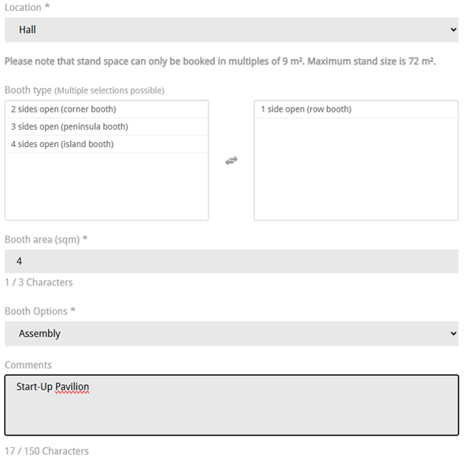Viewport: 476px width, 463px height.
Task: Focus the Booth area (sqm) input field
Action: (x=231, y=261)
